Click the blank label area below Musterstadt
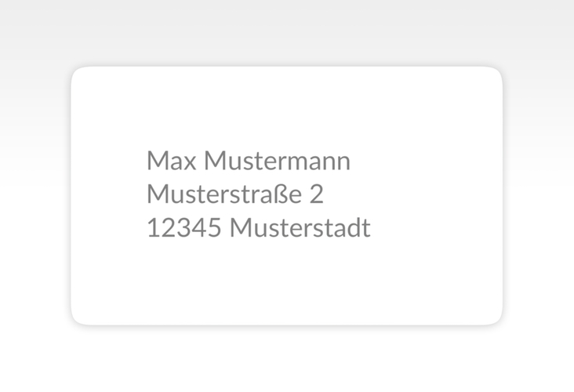This screenshot has height=392, width=574. (287, 281)
